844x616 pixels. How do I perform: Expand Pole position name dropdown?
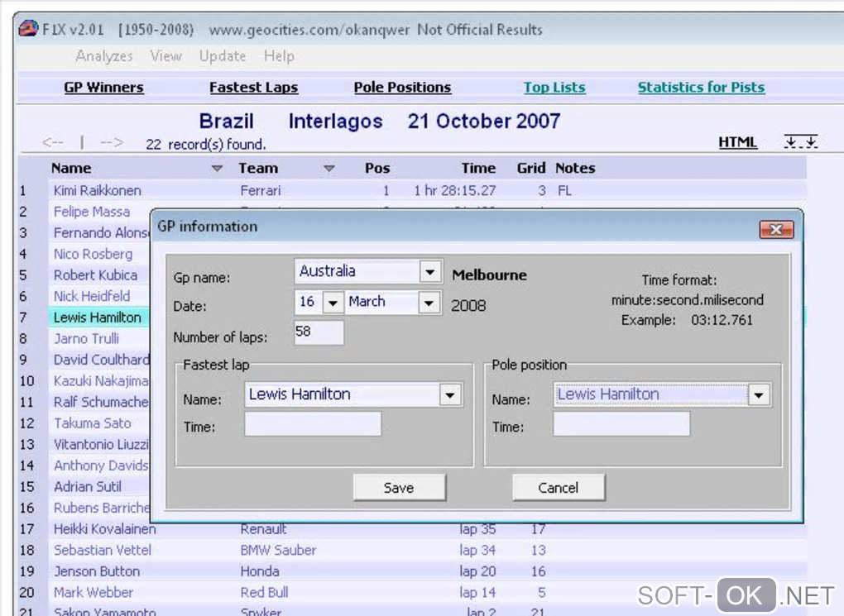(759, 395)
